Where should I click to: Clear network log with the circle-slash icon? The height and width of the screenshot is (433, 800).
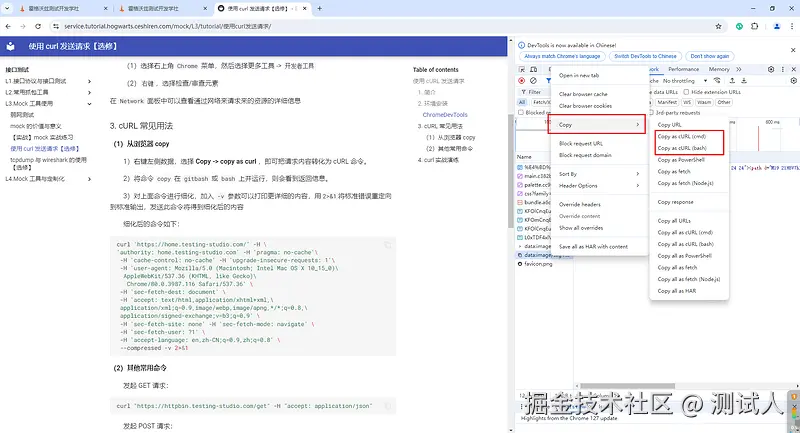click(x=533, y=81)
